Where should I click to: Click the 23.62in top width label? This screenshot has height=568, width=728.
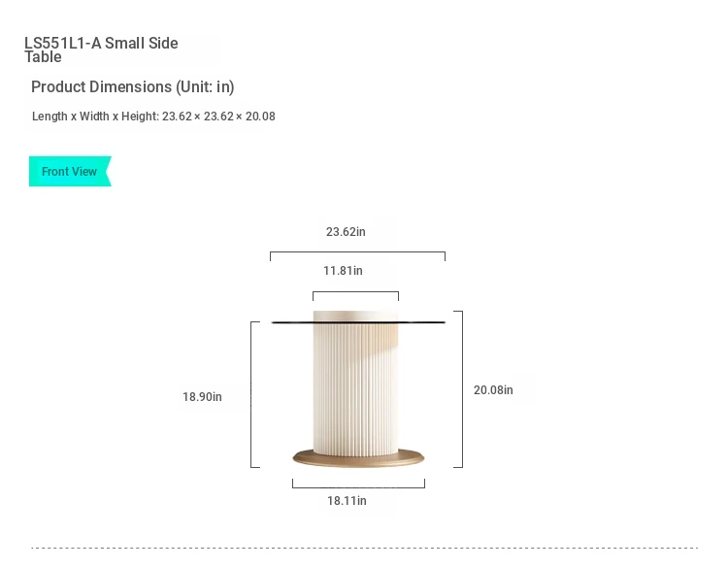tap(346, 232)
